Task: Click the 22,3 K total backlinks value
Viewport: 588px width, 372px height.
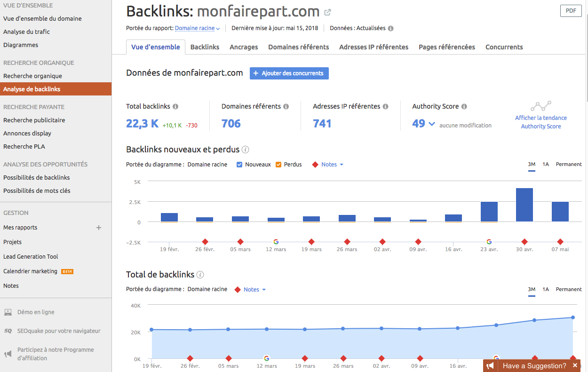Action: [x=143, y=124]
